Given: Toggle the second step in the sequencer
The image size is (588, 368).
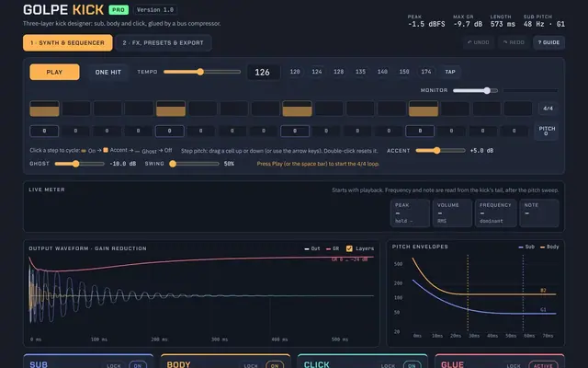Looking at the screenshot, I should pos(76,109).
